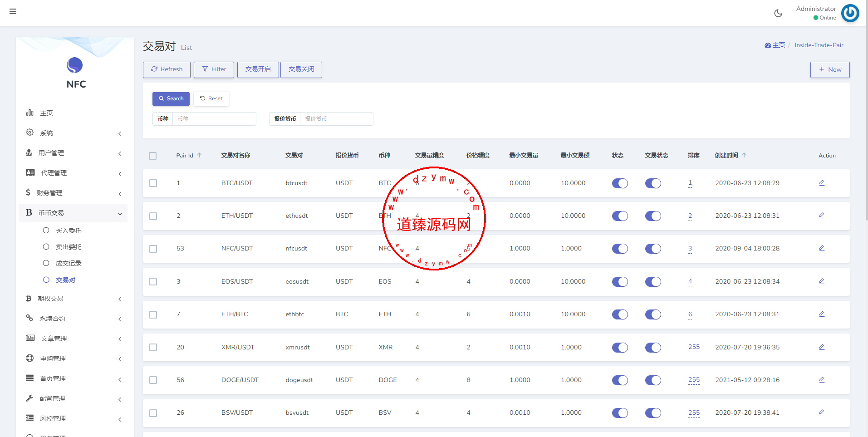868x437 pixels.
Task: Click the Refresh button
Action: click(167, 69)
